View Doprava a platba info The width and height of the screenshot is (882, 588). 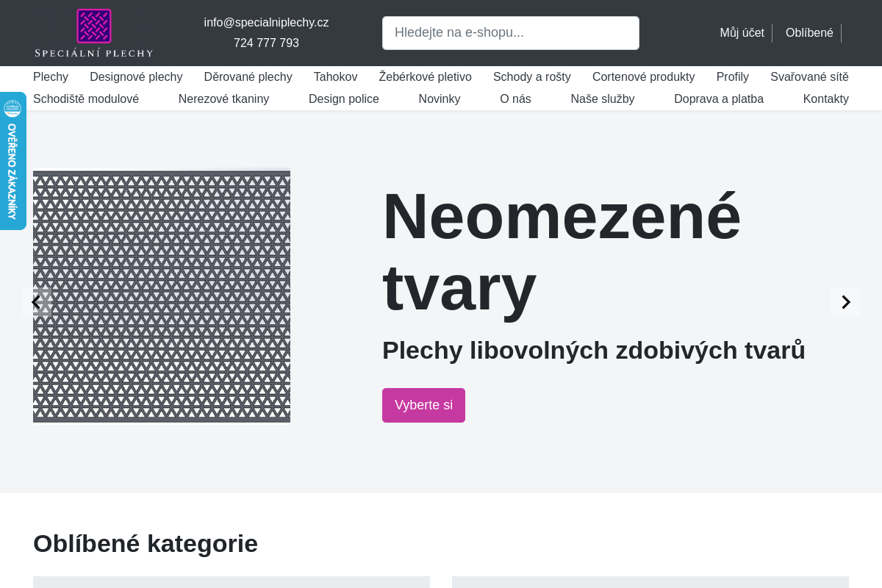719,99
